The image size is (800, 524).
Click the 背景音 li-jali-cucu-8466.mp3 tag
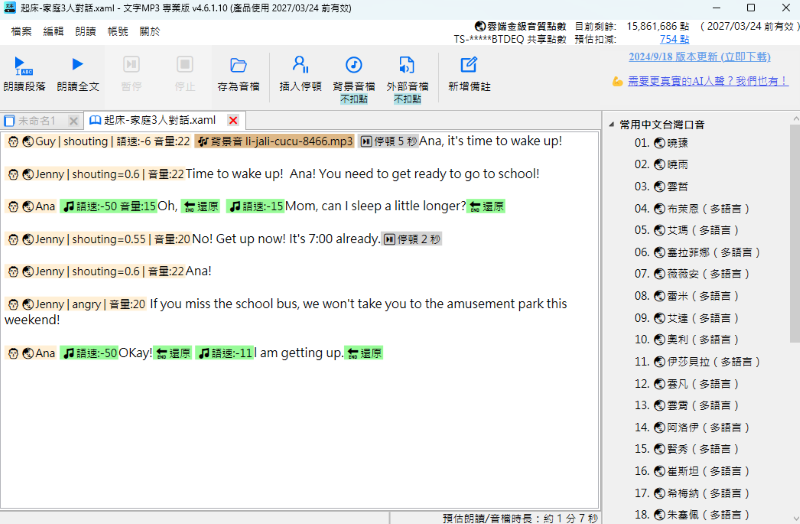(x=274, y=141)
